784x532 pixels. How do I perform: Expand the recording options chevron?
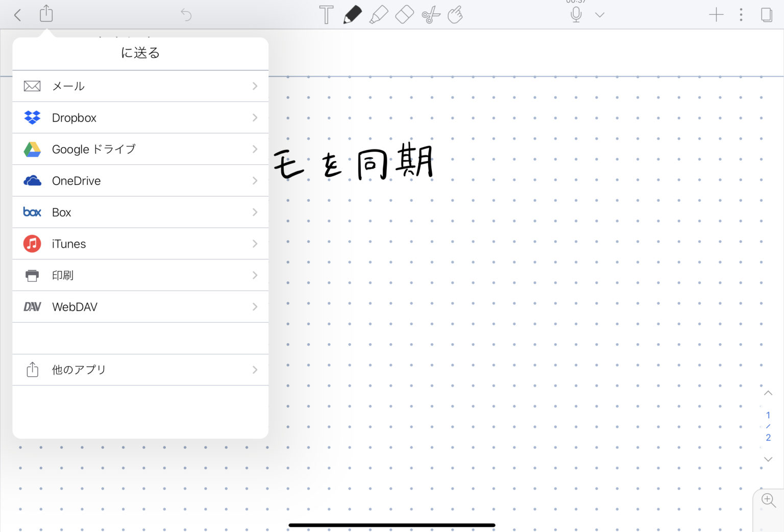coord(600,15)
